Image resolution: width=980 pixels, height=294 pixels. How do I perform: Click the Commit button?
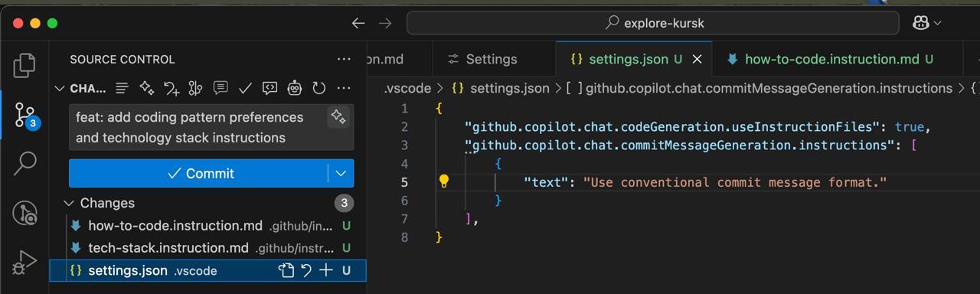point(199,174)
